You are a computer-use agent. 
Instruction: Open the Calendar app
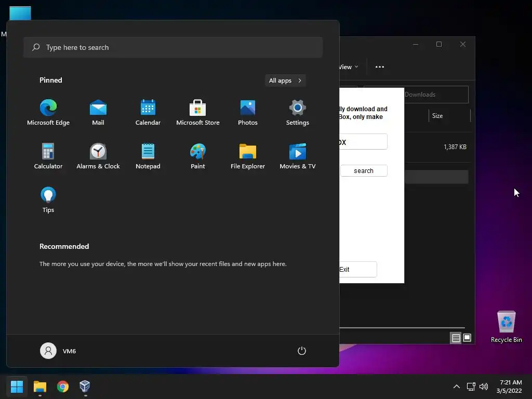[148, 113]
